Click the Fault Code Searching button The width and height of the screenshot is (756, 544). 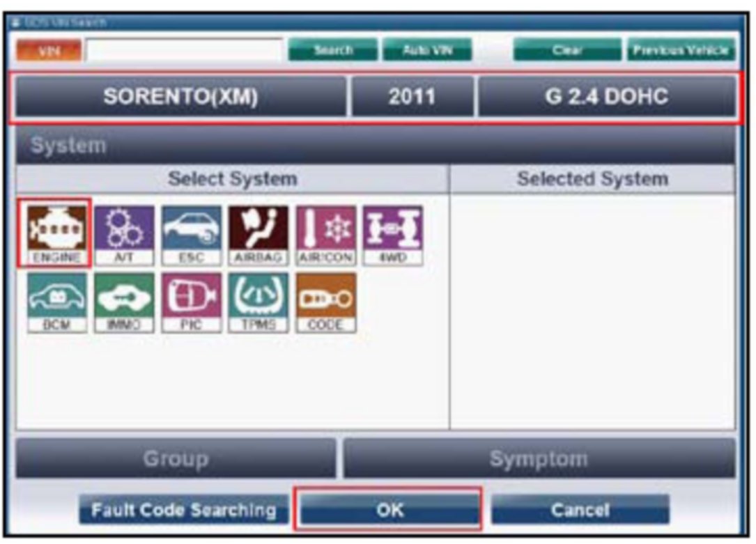pyautogui.click(x=183, y=510)
